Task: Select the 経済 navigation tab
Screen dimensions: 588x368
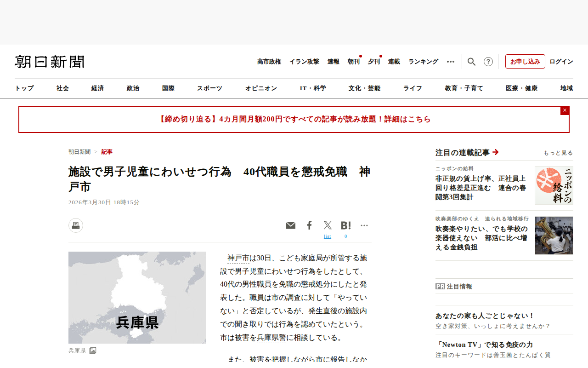Action: pos(98,88)
